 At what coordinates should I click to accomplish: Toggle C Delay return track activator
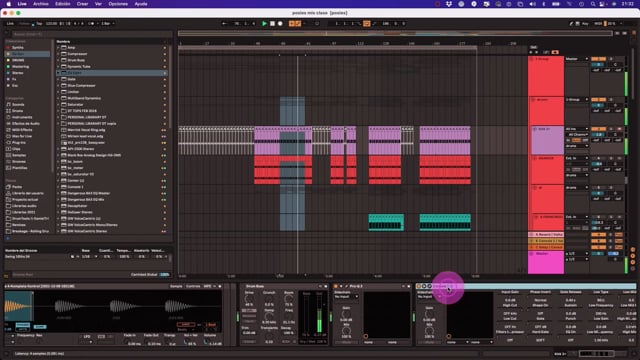[x=598, y=247]
